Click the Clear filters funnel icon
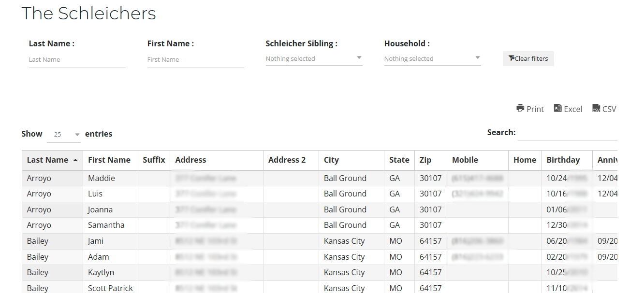The height and width of the screenshot is (293, 644). tap(512, 58)
